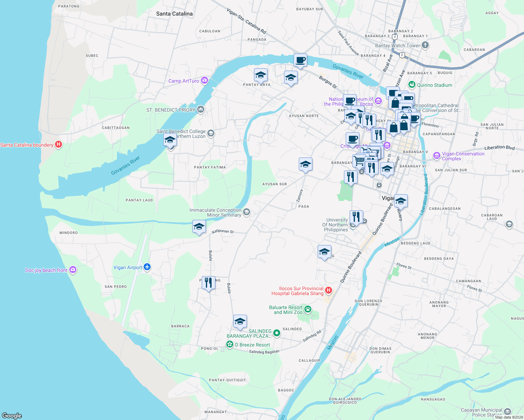
Task: Open the Bantay Watch Tower pin
Action: tap(425, 45)
